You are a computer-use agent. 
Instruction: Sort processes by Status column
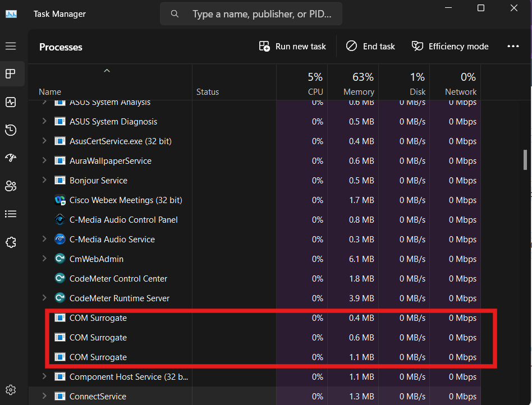coord(234,82)
